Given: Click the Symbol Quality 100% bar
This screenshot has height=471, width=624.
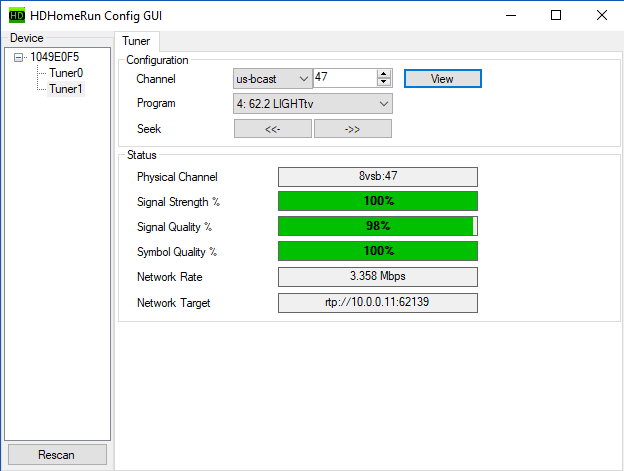Looking at the screenshot, I should (378, 251).
